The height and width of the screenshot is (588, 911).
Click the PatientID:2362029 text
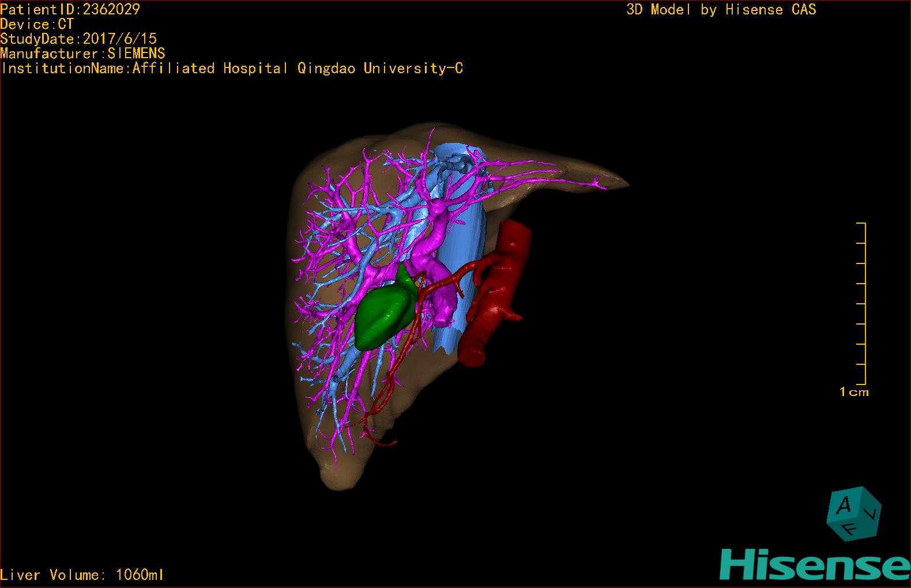click(70, 9)
